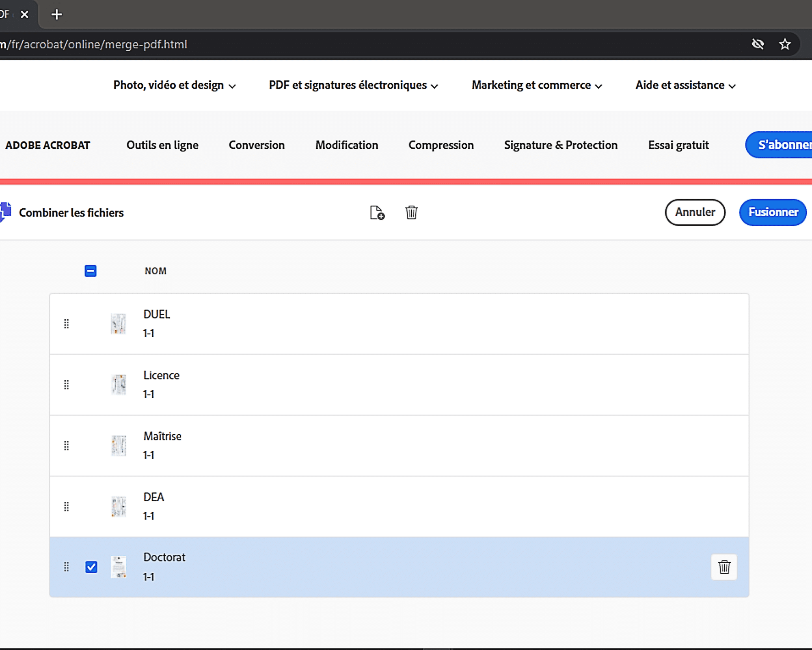Click the ADOBE ACROBAT link
812x650 pixels.
[48, 145]
